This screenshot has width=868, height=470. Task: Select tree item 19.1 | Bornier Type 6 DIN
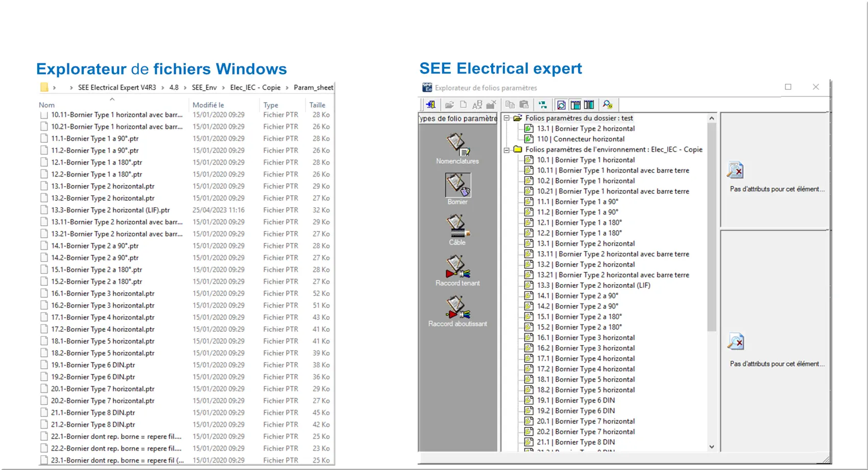[575, 400]
